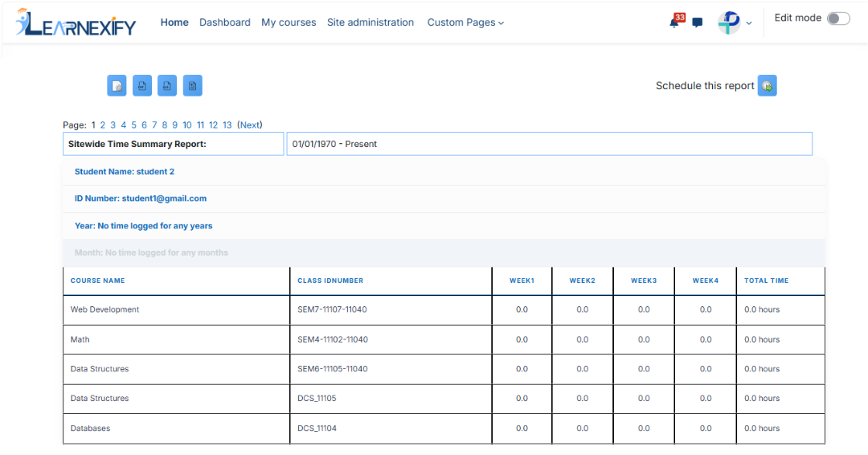Click the user avatar picture
Screen dimensions: 868x455
pos(729,23)
